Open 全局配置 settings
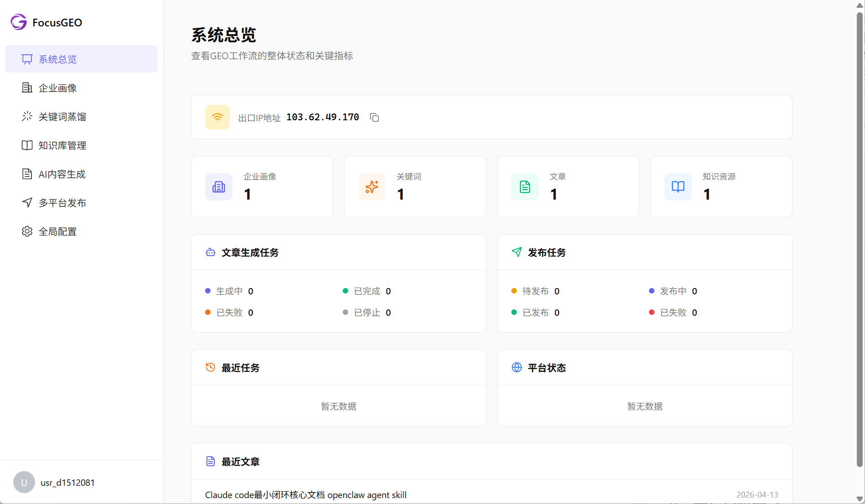The image size is (865, 504). [57, 231]
